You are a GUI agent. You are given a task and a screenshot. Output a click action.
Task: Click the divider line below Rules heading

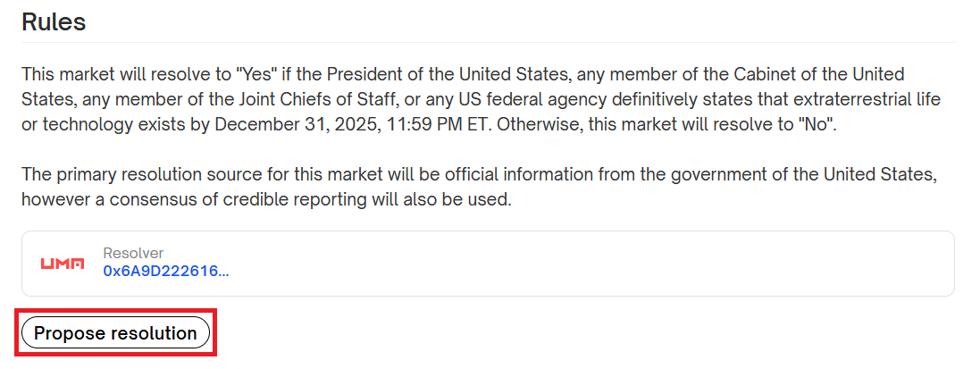(x=488, y=42)
